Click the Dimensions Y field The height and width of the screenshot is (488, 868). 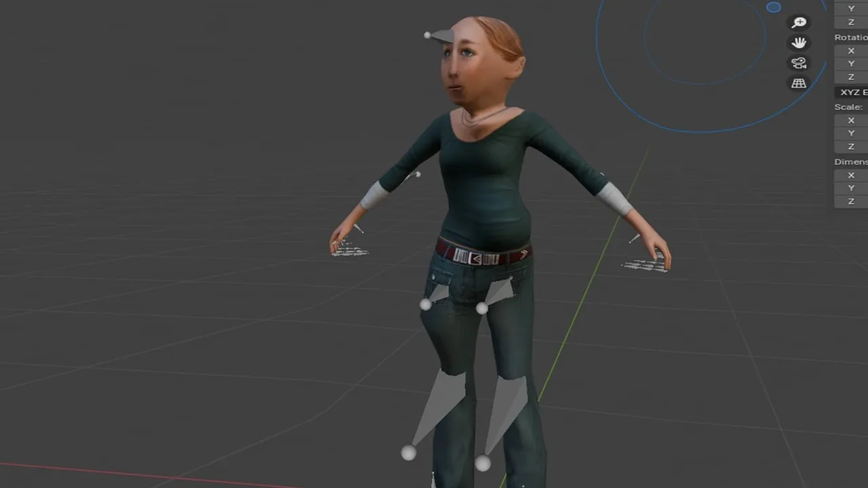tap(851, 188)
